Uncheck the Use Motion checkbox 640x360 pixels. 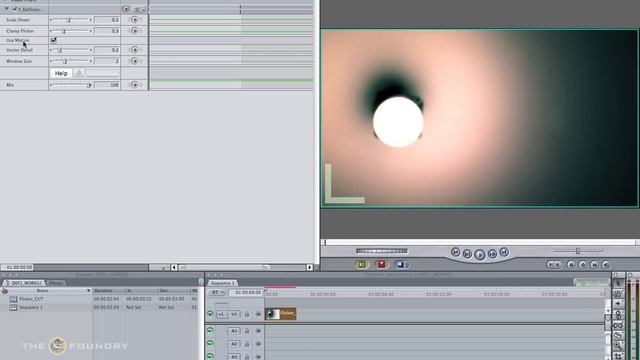[x=53, y=40]
